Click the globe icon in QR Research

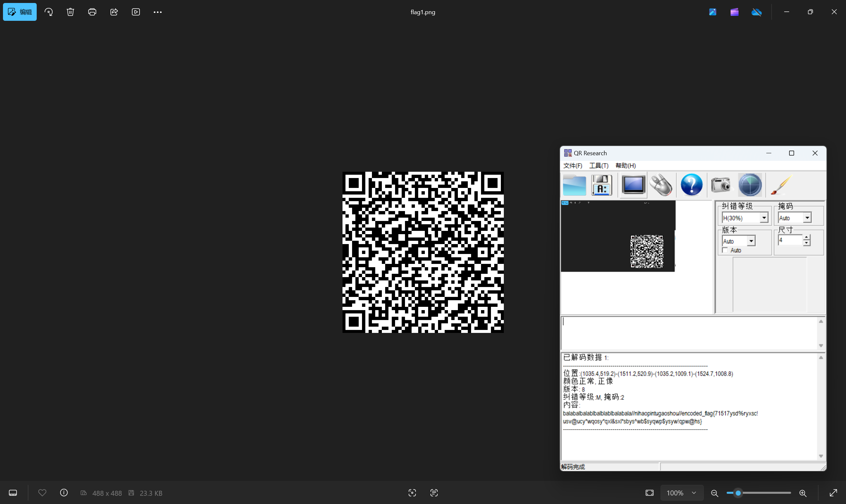pos(750,185)
